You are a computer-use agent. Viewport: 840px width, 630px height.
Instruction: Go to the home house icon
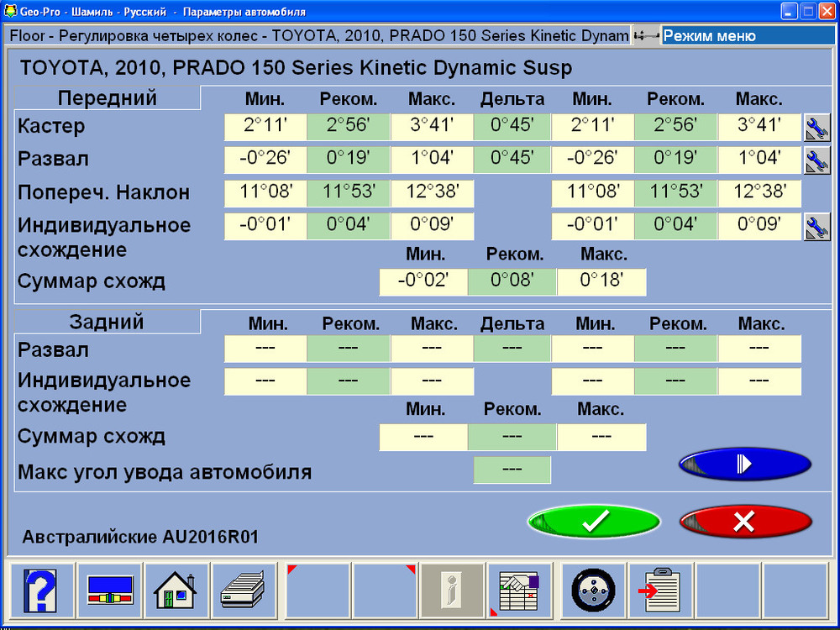tap(176, 591)
